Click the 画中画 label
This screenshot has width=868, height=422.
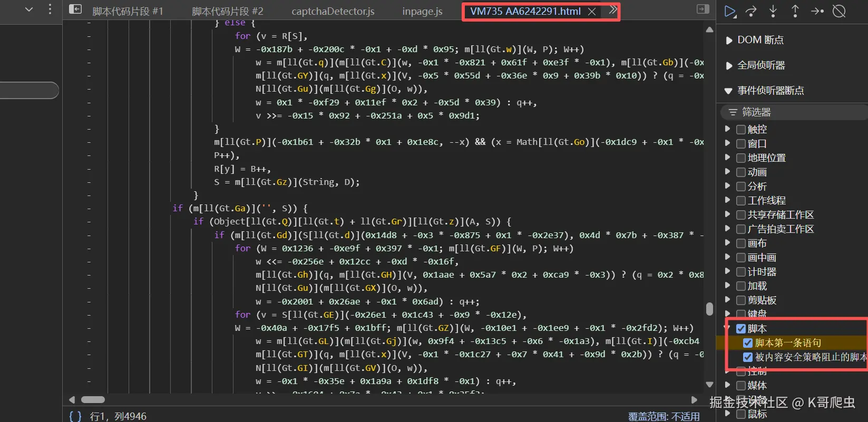tap(762, 258)
